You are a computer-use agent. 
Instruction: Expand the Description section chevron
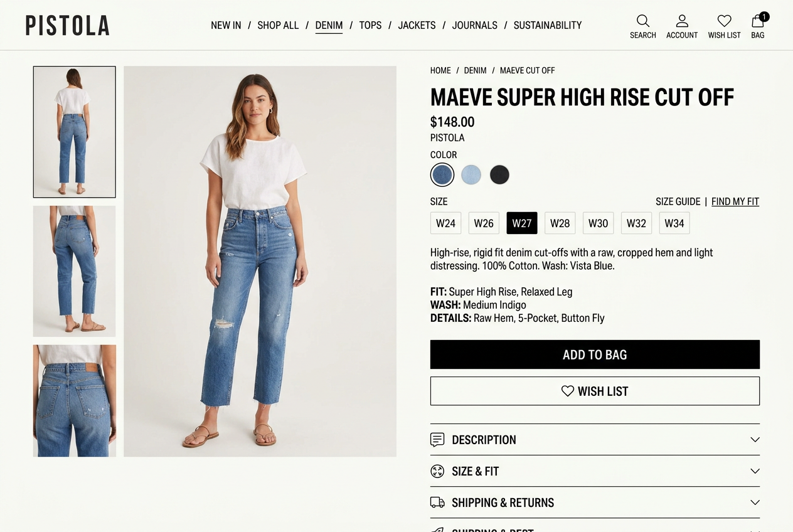(755, 440)
